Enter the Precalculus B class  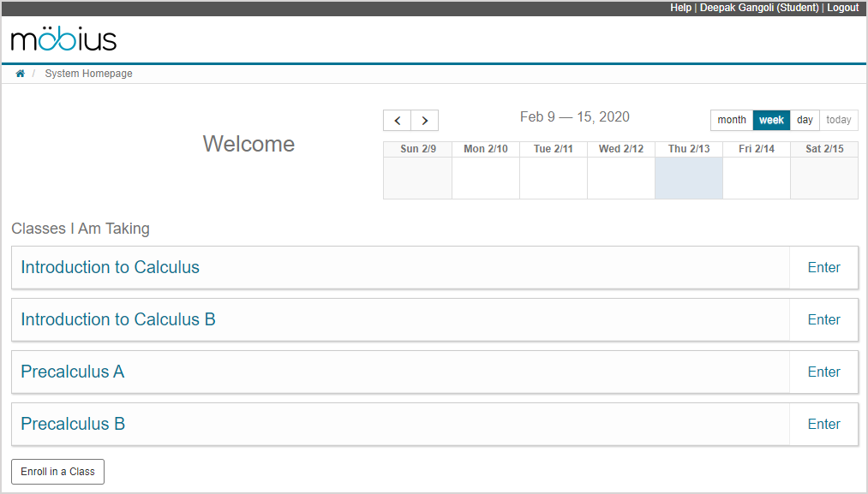(823, 424)
